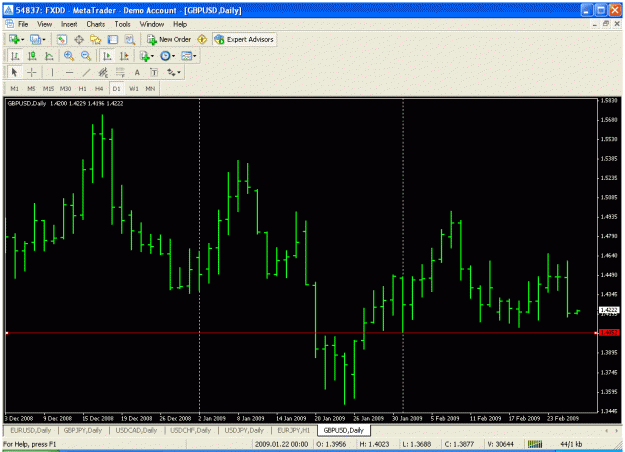
Task: Open the Help menu
Action: [180, 24]
